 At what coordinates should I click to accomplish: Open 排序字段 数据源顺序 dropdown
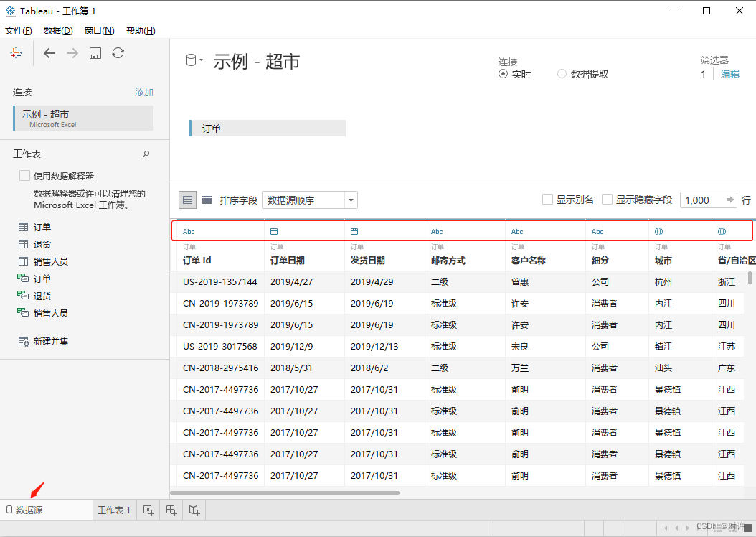pos(310,200)
